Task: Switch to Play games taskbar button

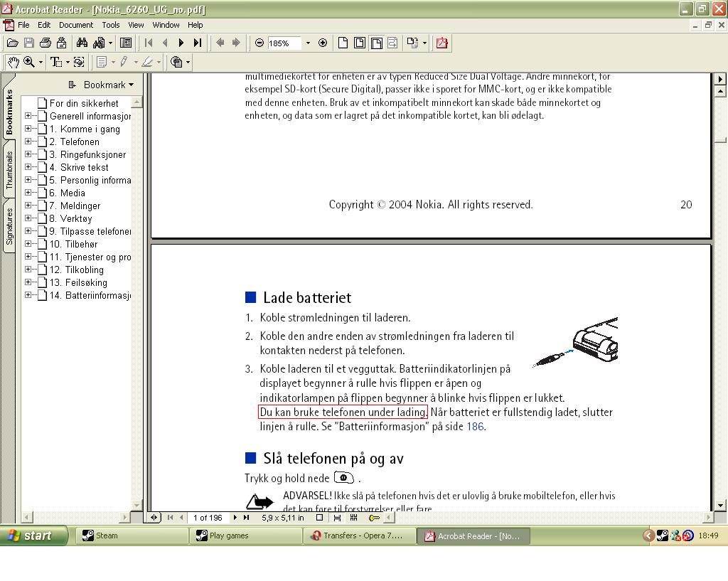Action: 245,535
